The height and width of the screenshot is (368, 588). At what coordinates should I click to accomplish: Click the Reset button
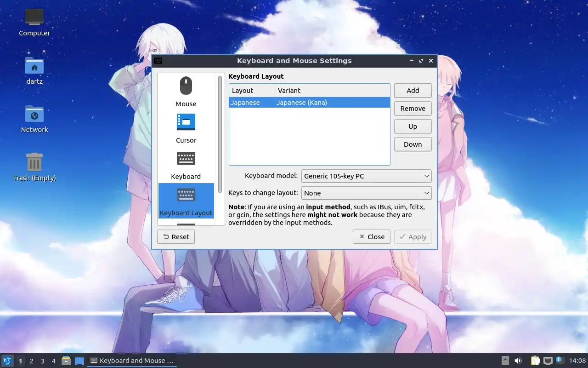[x=176, y=236]
